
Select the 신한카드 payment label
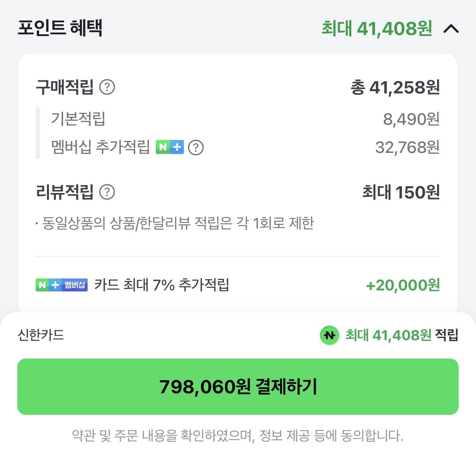[41, 335]
